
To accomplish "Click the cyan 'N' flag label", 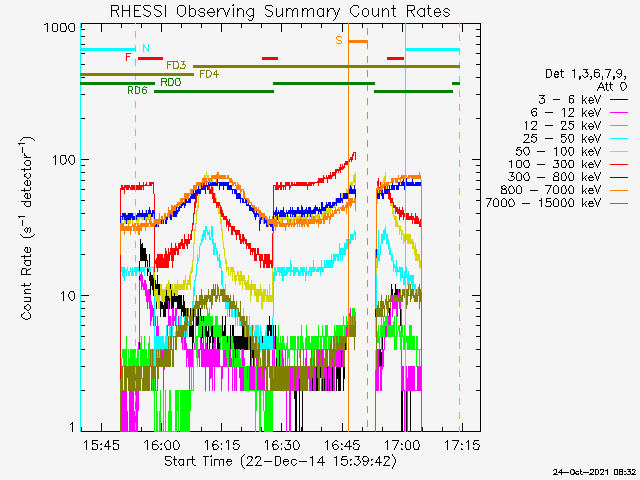I will tap(146, 48).
